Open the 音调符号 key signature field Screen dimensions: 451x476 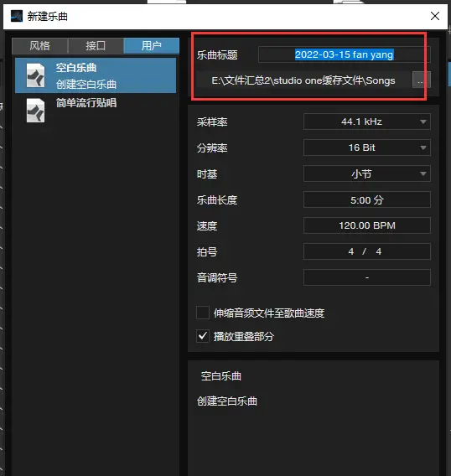click(x=367, y=277)
